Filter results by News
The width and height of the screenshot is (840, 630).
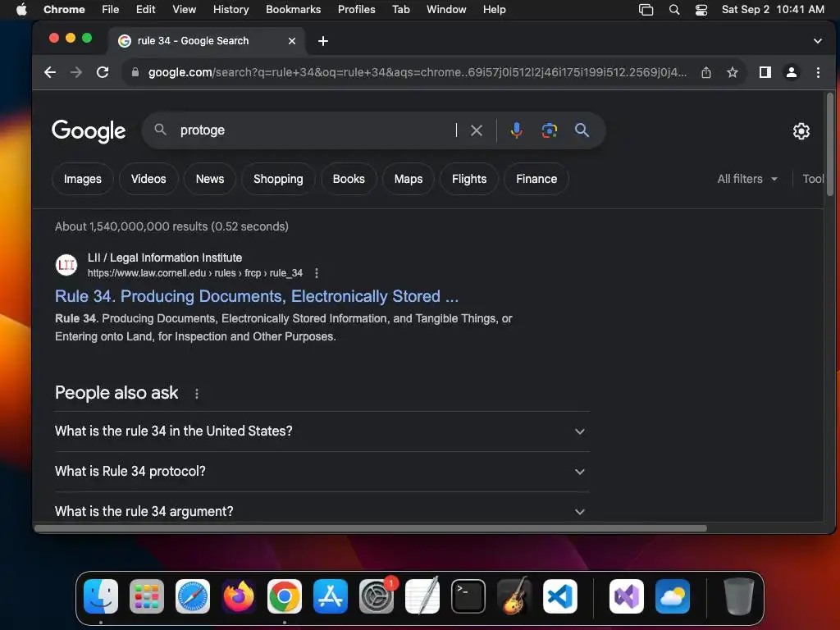click(x=210, y=179)
